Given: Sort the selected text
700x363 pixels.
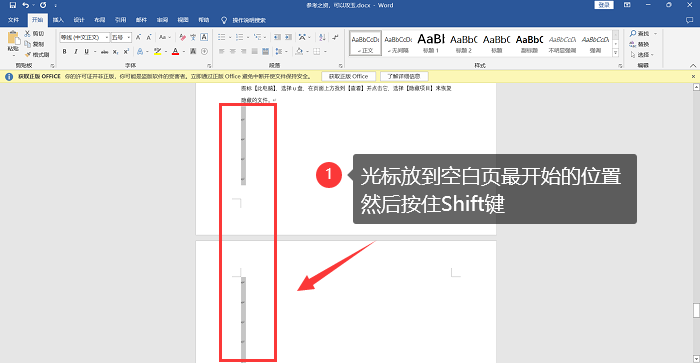Looking at the screenshot, I should [x=322, y=38].
